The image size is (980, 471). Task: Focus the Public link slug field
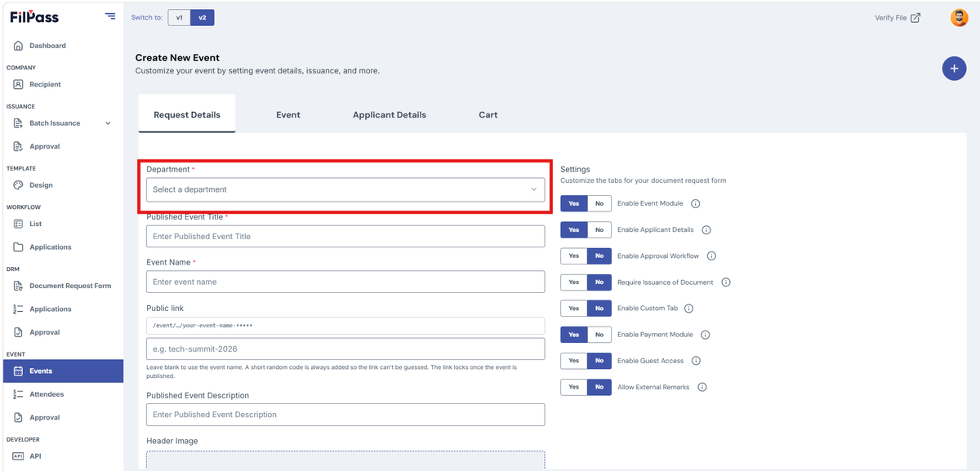(345, 349)
